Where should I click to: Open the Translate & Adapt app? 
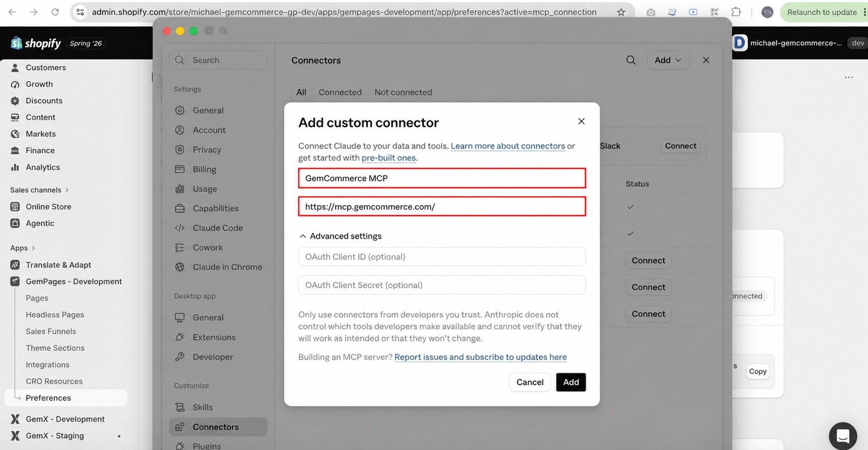(x=58, y=265)
